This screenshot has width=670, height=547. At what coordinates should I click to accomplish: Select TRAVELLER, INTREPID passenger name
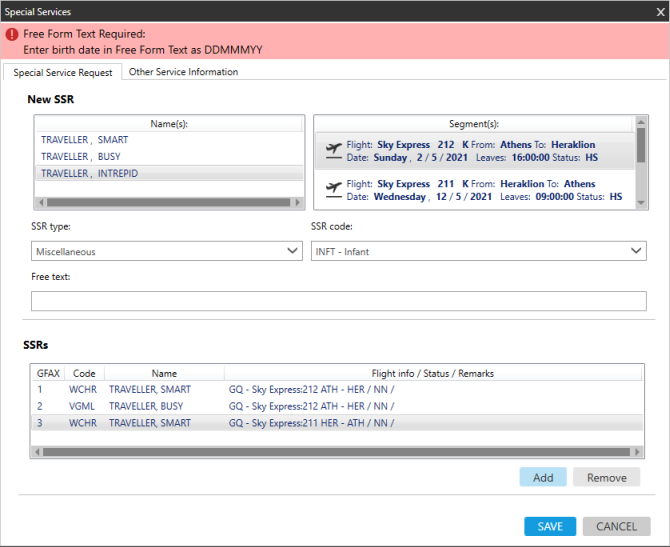point(90,173)
